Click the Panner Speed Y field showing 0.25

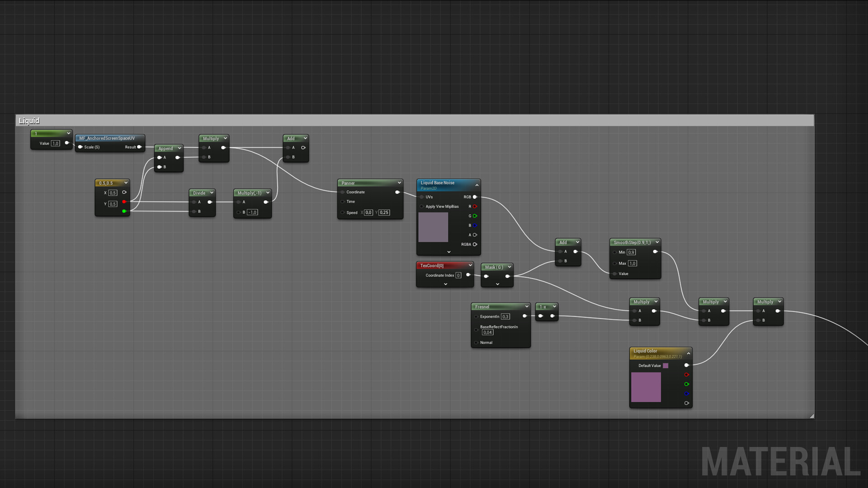384,212
